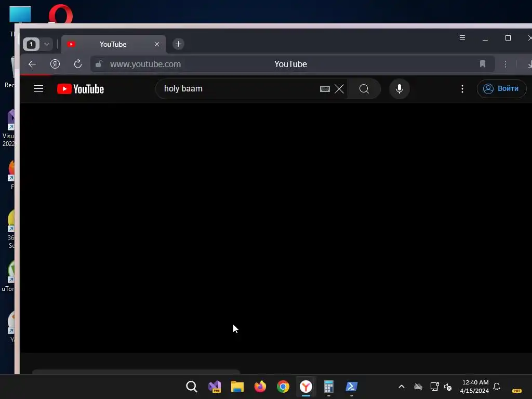Open the YouTube guide hamburger menu
Image resolution: width=532 pixels, height=399 pixels.
38,89
